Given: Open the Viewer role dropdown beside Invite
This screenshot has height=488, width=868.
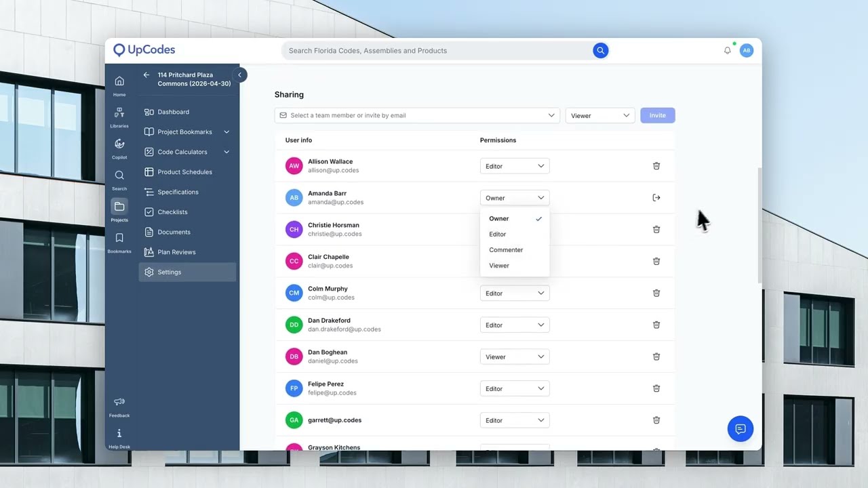Looking at the screenshot, I should tap(600, 115).
